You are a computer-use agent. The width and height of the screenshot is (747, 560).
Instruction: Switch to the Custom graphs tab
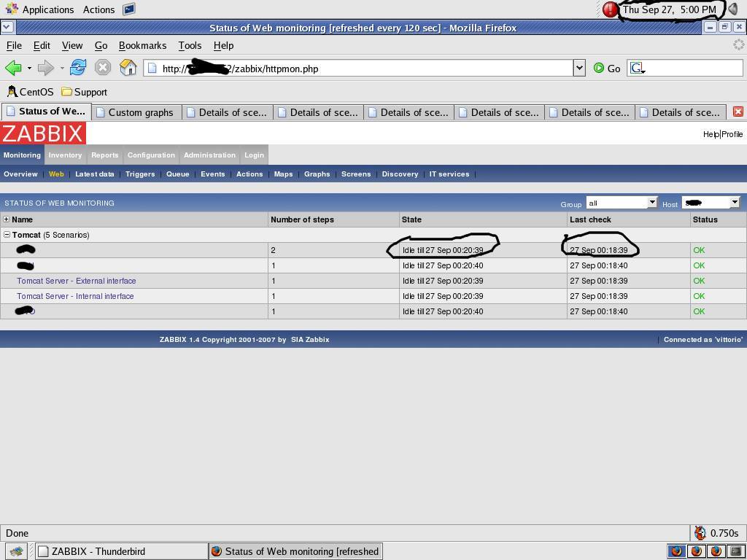pos(136,113)
